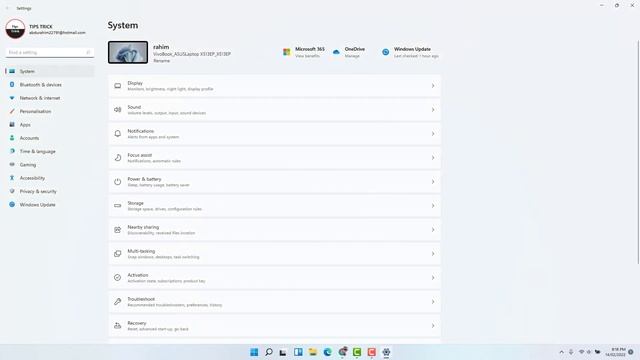Expand the Nearby sharing row chevron
This screenshot has height=360, width=640.
coord(433,230)
